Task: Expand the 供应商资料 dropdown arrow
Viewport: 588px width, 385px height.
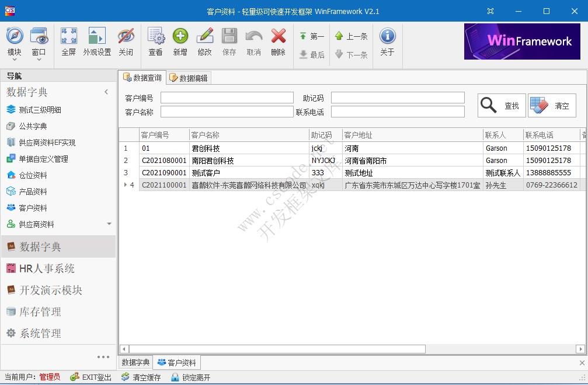Action: 109,224
